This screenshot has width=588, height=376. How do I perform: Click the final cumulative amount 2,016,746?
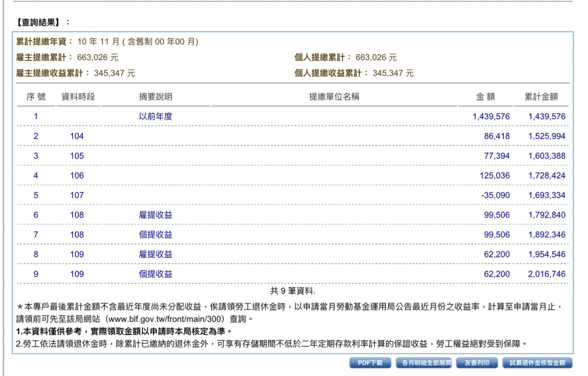pos(547,274)
